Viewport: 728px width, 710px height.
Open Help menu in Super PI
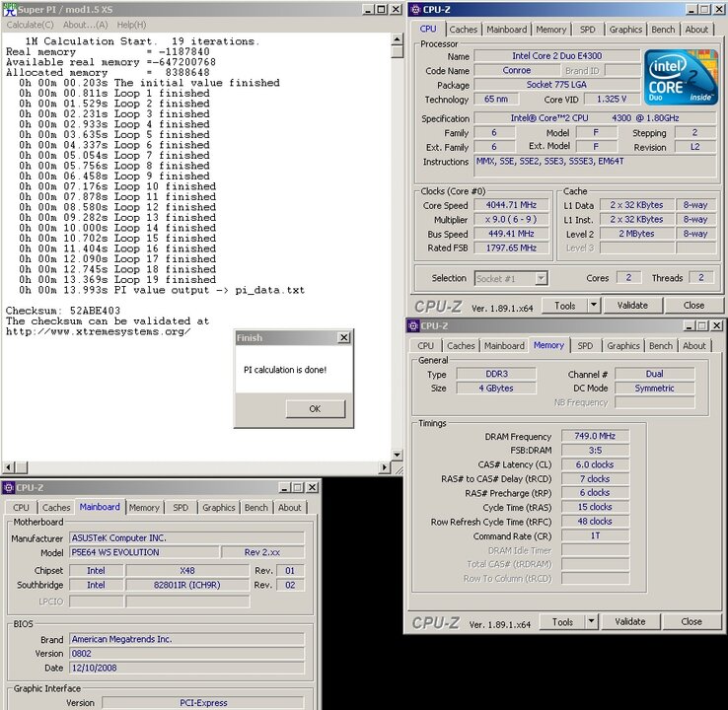pyautogui.click(x=131, y=25)
